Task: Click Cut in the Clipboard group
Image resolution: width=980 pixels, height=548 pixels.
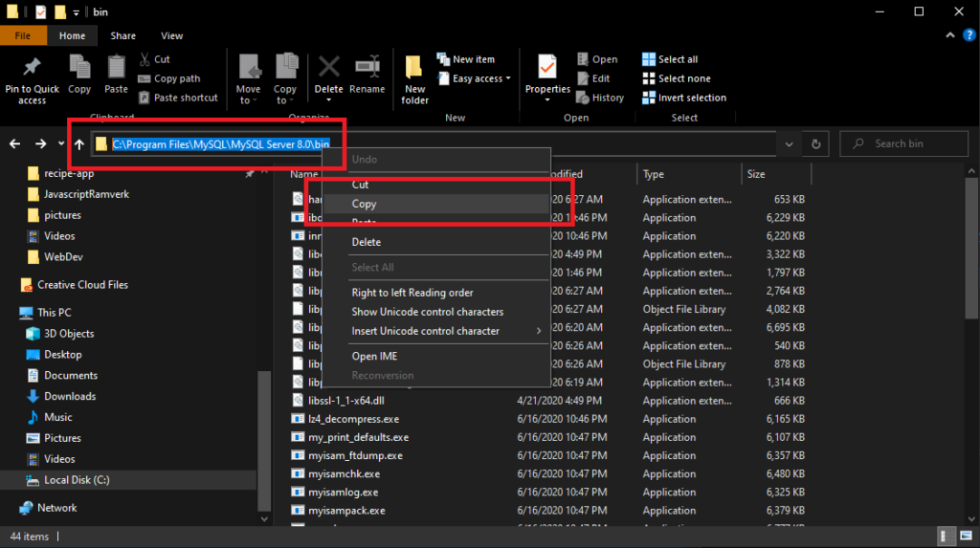Action: coord(154,59)
